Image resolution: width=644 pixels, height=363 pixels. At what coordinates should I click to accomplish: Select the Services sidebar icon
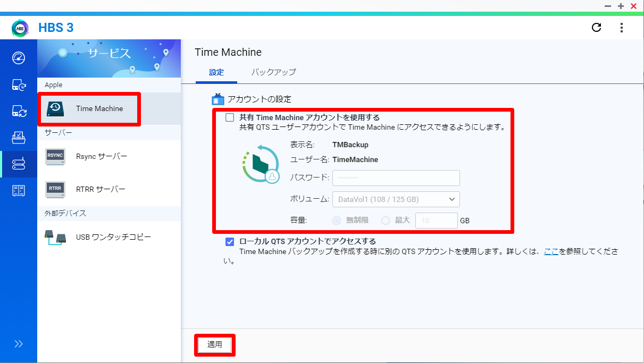[x=19, y=164]
